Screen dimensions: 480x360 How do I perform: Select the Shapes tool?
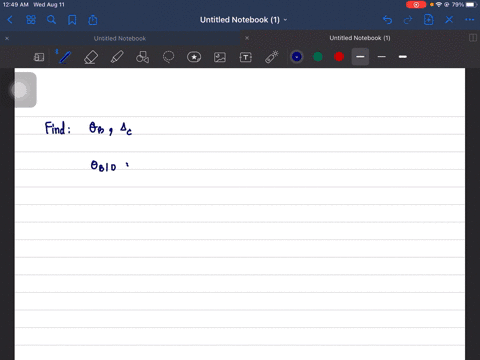pos(142,57)
